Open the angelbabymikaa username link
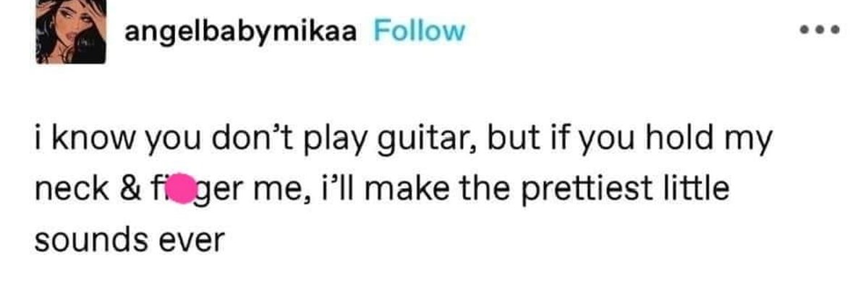Viewport: 868px width, 289px height. pyautogui.click(x=241, y=31)
